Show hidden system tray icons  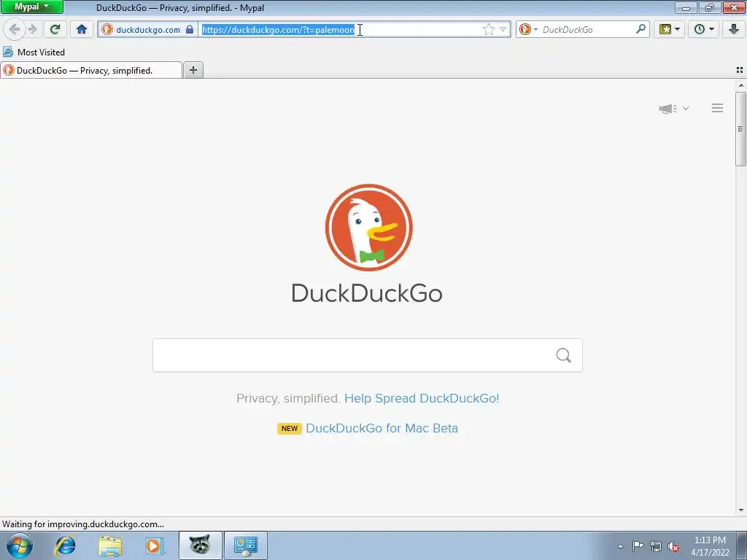click(620, 546)
